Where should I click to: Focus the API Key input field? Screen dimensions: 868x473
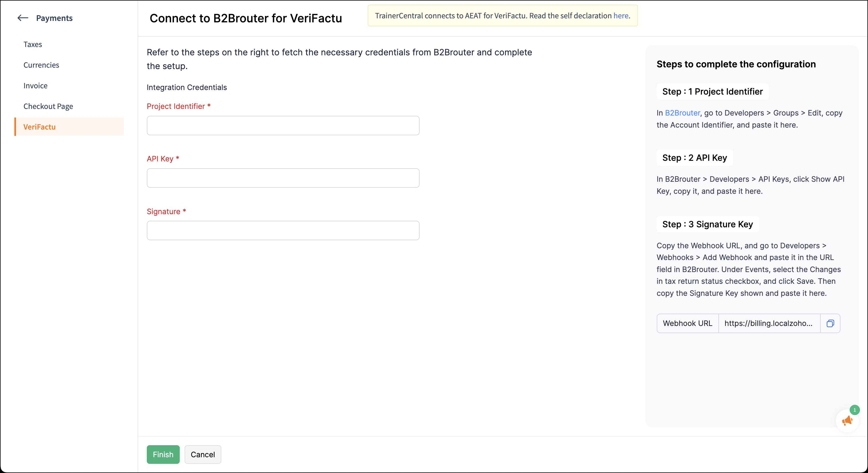point(283,178)
